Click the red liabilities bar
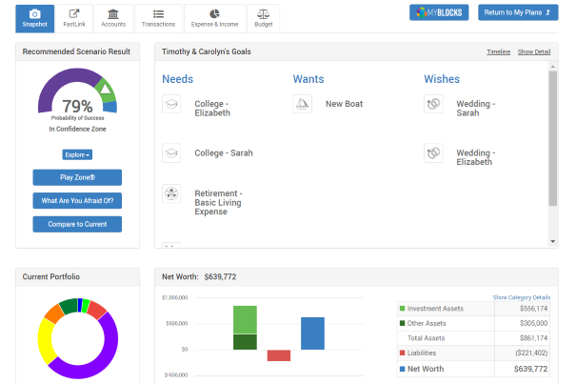 coord(279,355)
